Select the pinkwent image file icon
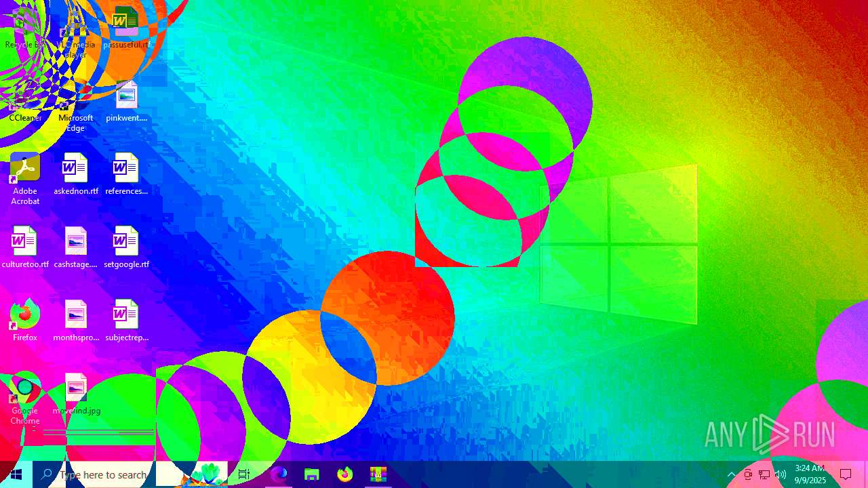This screenshot has width=868, height=488. pos(126,100)
